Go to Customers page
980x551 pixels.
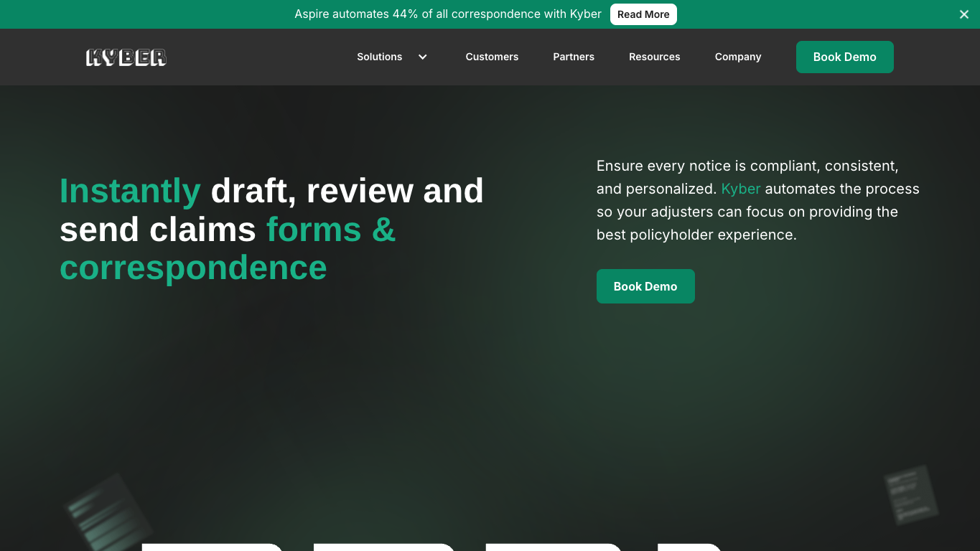click(492, 57)
